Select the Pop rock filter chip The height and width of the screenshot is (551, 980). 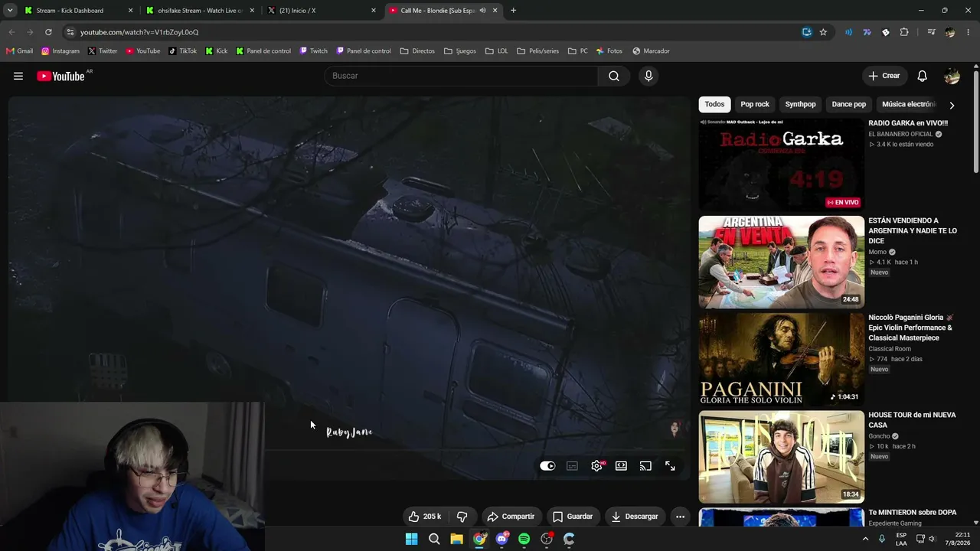[x=755, y=104]
